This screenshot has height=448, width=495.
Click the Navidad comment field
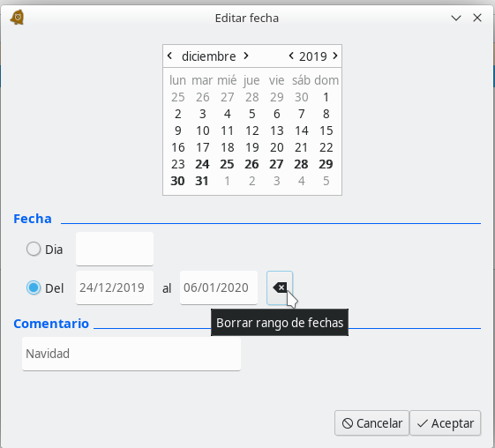pos(131,354)
